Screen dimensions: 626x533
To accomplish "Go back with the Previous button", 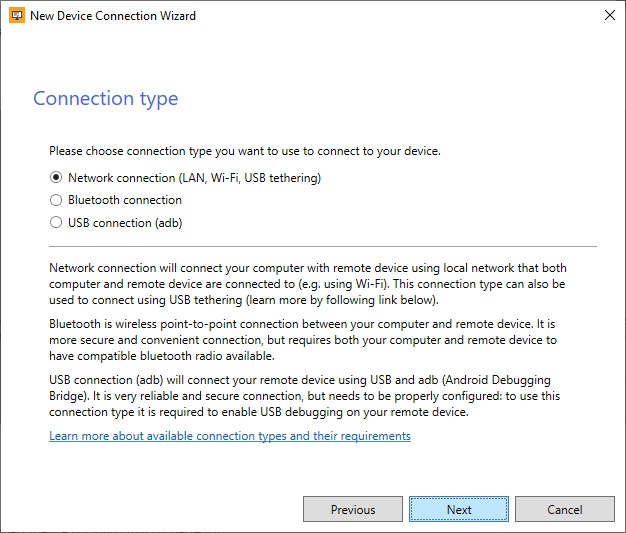I will [x=353, y=509].
